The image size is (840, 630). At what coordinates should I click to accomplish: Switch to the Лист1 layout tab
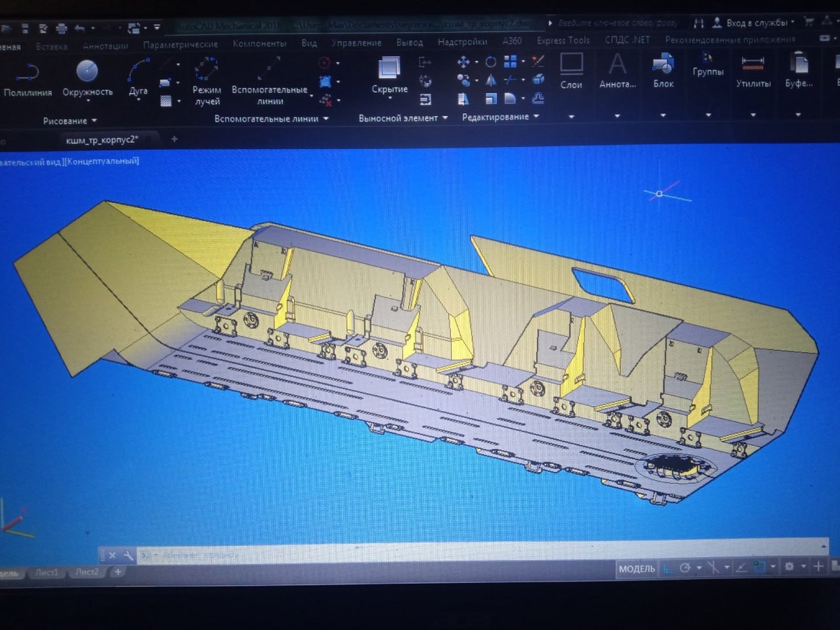click(47, 572)
